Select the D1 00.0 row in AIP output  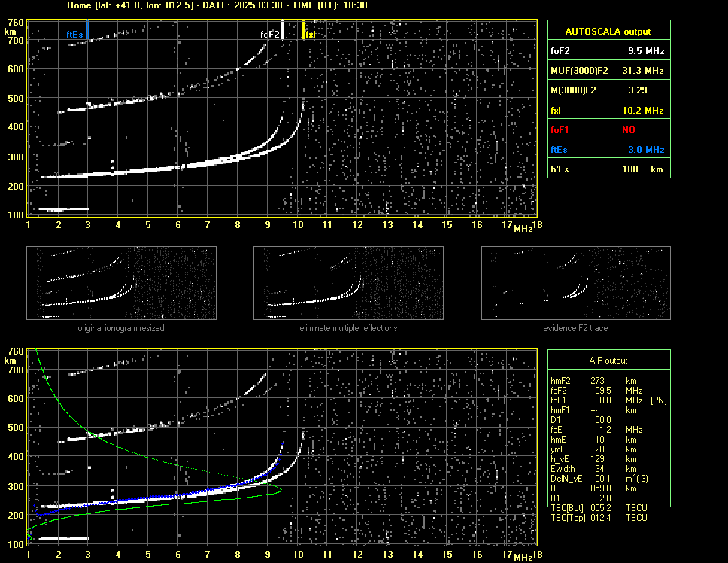(x=581, y=420)
